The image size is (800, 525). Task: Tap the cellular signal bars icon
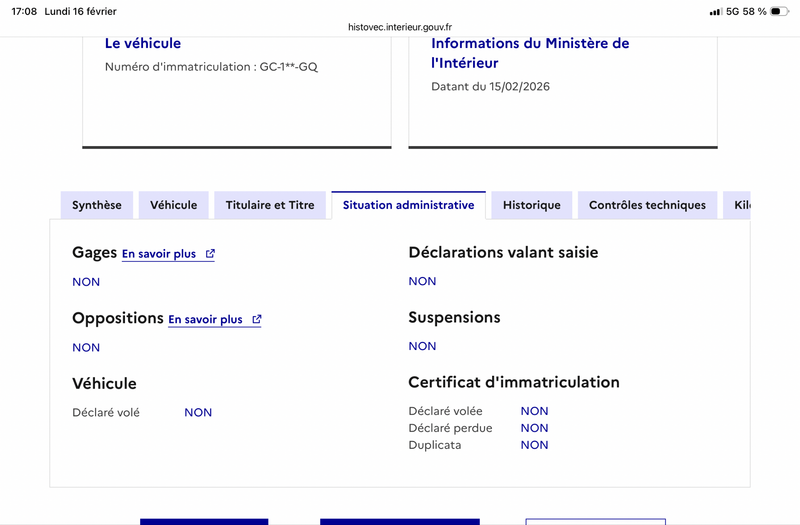coord(716,12)
